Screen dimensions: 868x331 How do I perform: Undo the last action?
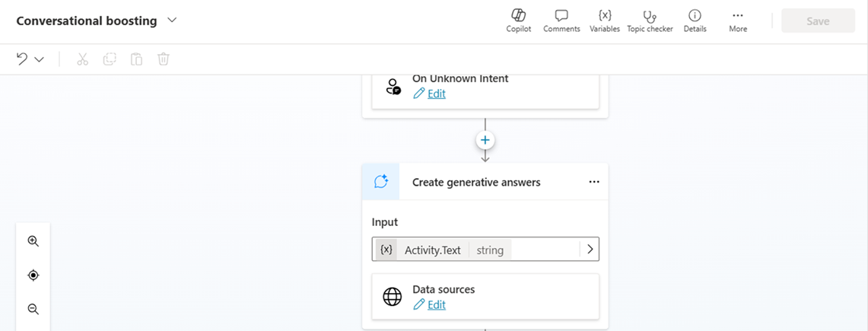pyautogui.click(x=21, y=59)
